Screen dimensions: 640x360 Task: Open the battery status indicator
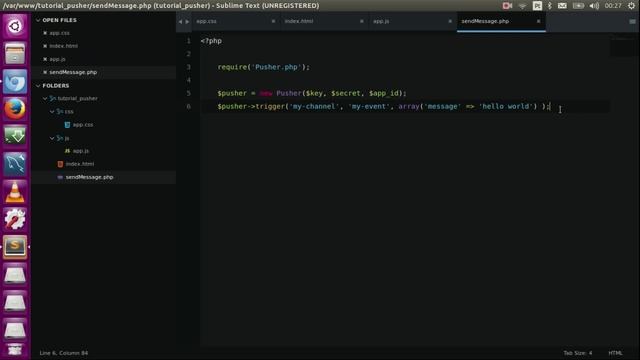point(578,6)
